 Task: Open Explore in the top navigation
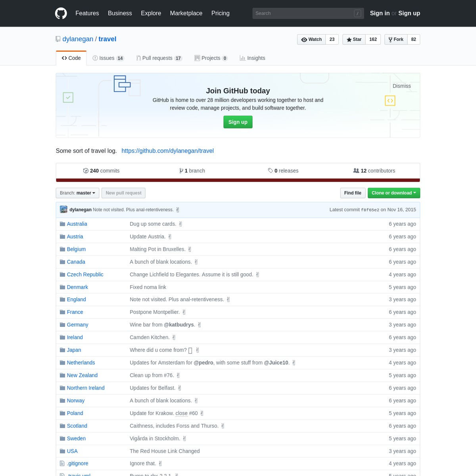(151, 13)
